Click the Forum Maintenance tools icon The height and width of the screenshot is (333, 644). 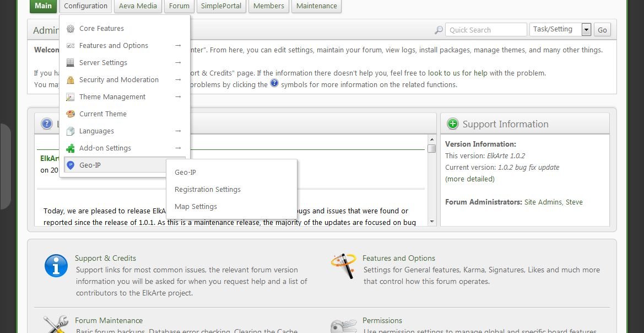click(x=56, y=324)
